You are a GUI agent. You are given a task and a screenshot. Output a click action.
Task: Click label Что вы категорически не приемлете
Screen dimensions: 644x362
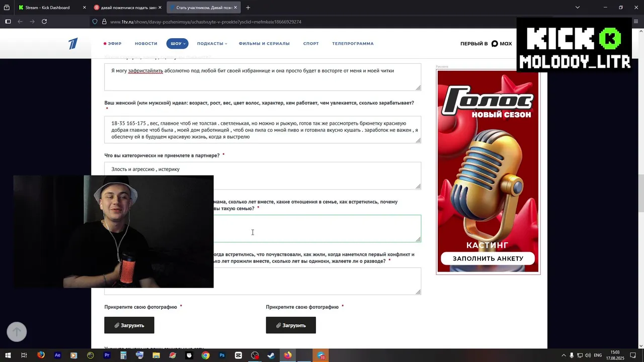tap(162, 155)
